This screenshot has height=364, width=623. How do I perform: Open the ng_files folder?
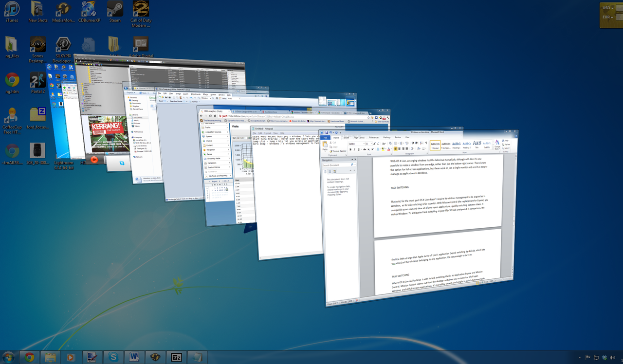(x=12, y=47)
